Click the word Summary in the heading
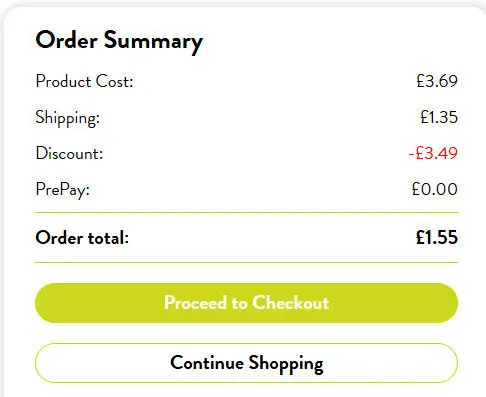Screen dimensions: 486x397 pyautogui.click(x=153, y=42)
